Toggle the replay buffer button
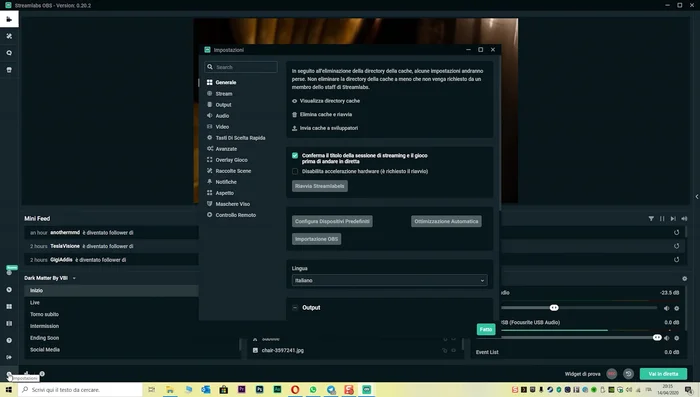Screen dimensions: 700x397 (629, 374)
